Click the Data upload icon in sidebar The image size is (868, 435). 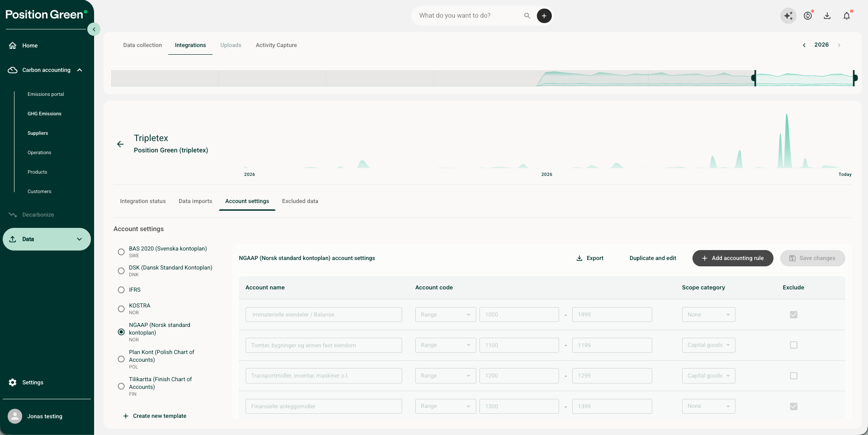pos(13,239)
